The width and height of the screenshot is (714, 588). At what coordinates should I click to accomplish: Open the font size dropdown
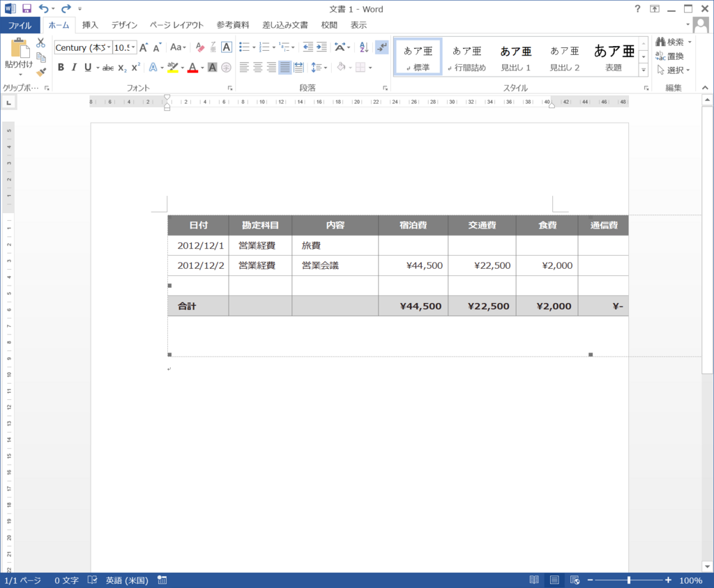pyautogui.click(x=133, y=47)
